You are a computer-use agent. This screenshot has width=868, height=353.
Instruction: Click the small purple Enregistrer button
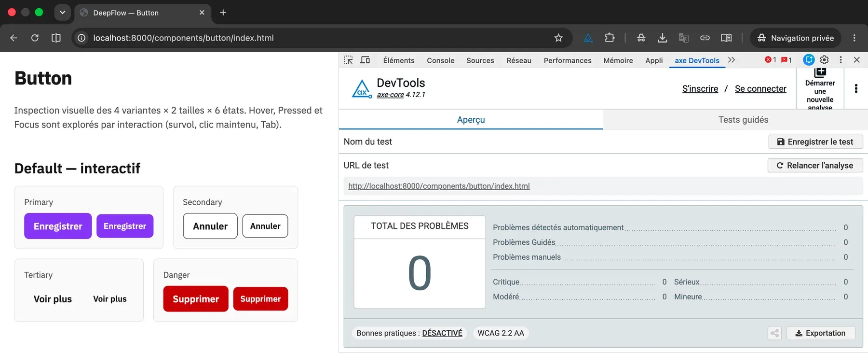tap(125, 226)
